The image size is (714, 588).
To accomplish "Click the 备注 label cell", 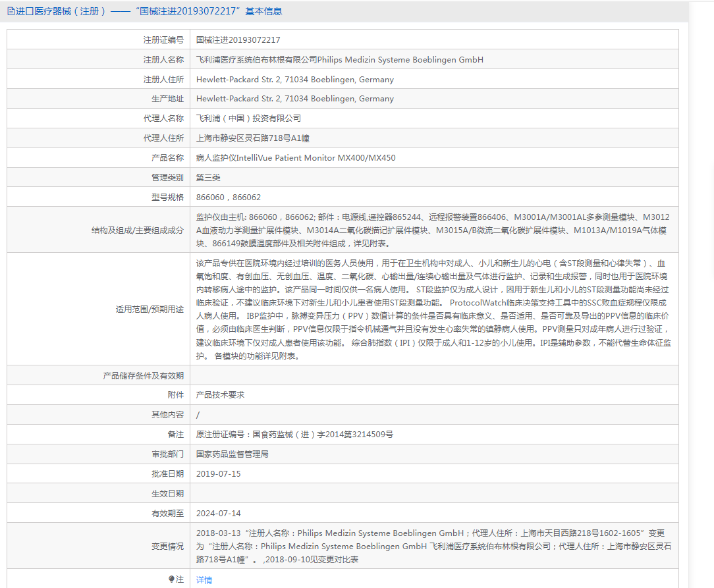I will (98, 434).
